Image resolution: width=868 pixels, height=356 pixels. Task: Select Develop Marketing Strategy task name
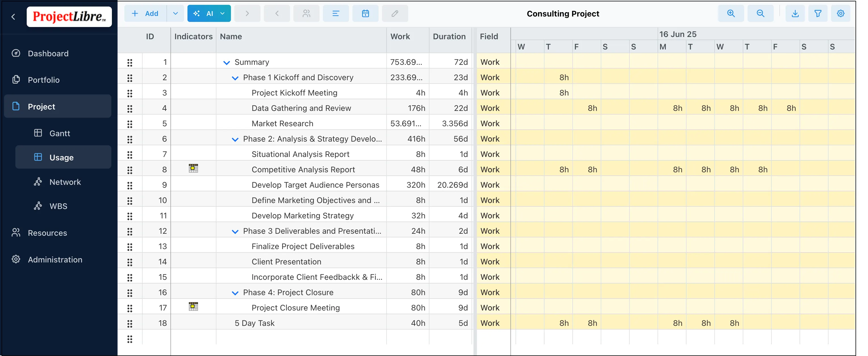302,216
